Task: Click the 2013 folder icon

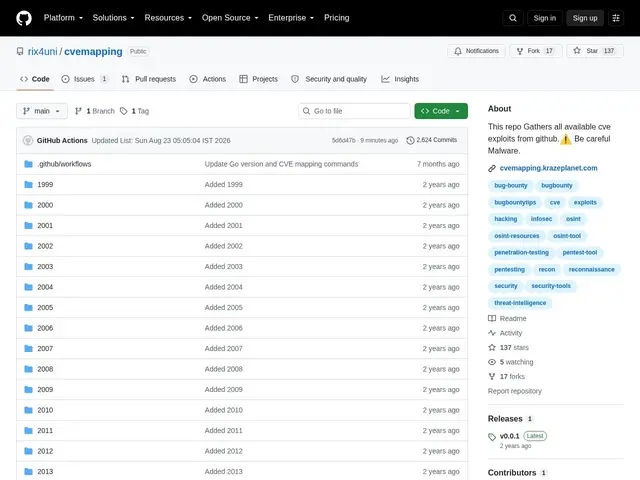Action: tap(28, 471)
